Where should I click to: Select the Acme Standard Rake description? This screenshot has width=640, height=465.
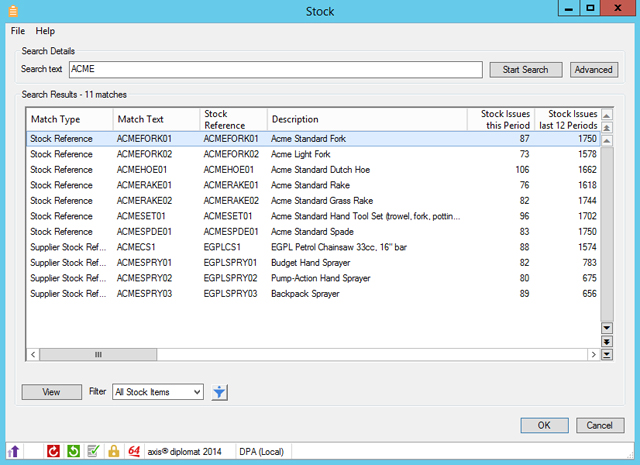[x=310, y=185]
